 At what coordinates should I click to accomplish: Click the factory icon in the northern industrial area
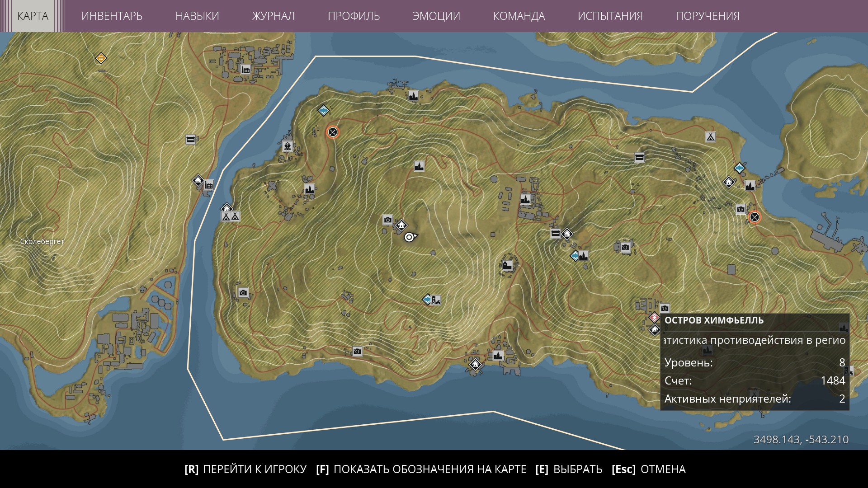[245, 70]
